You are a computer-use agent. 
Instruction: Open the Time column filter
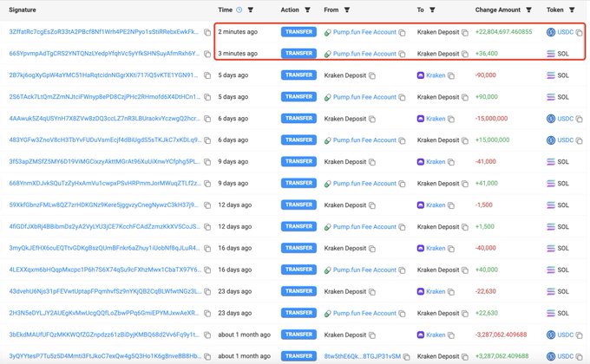[x=251, y=10]
